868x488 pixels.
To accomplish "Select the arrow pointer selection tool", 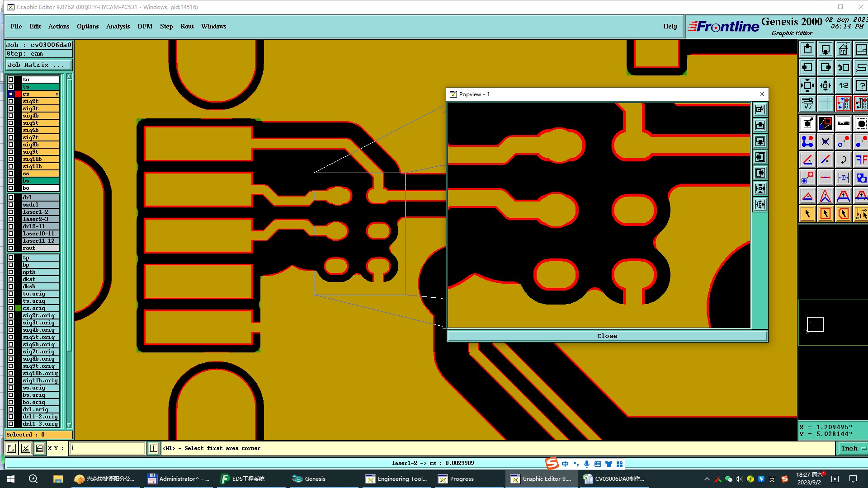I will tap(807, 214).
